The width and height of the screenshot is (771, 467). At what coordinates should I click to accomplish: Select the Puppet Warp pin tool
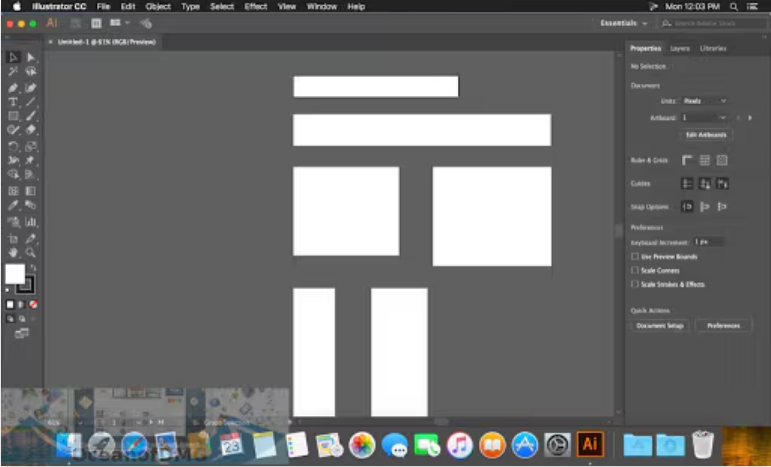pyautogui.click(x=31, y=161)
